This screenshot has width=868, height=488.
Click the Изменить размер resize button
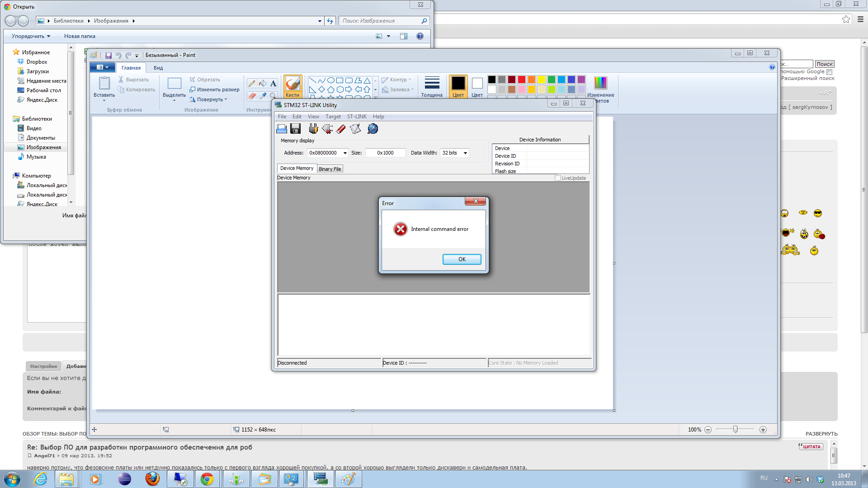pyautogui.click(x=215, y=89)
